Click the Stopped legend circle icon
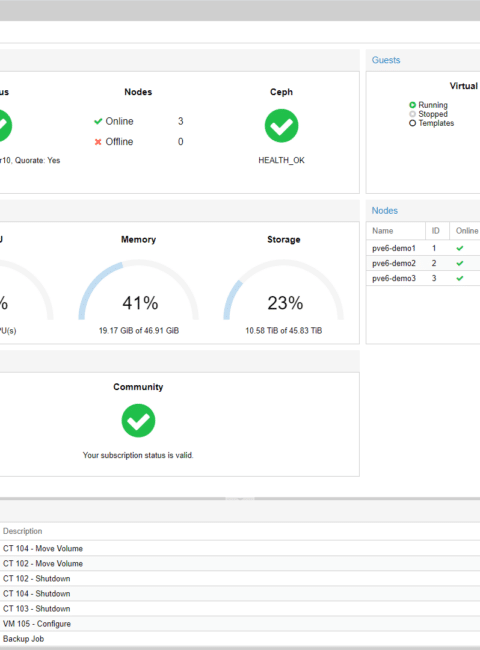 412,114
